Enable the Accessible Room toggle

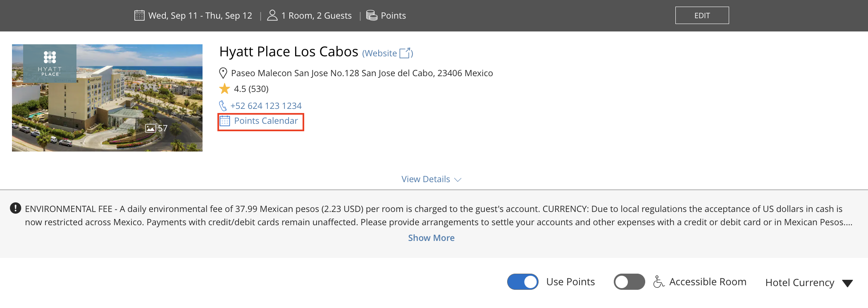point(629,282)
